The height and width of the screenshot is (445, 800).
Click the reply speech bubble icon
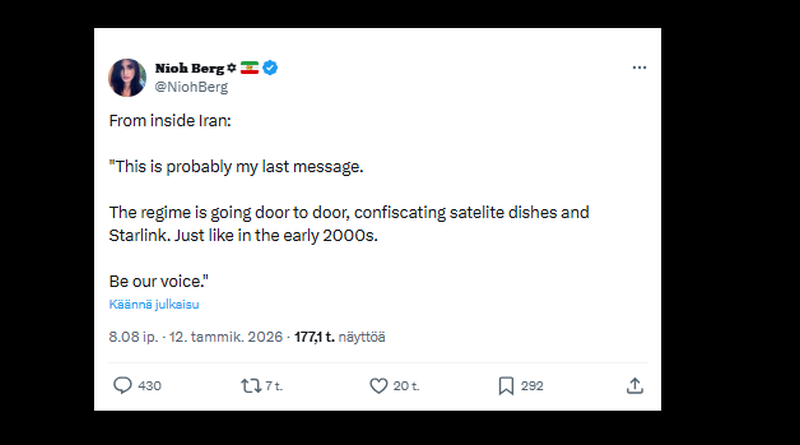(x=123, y=386)
